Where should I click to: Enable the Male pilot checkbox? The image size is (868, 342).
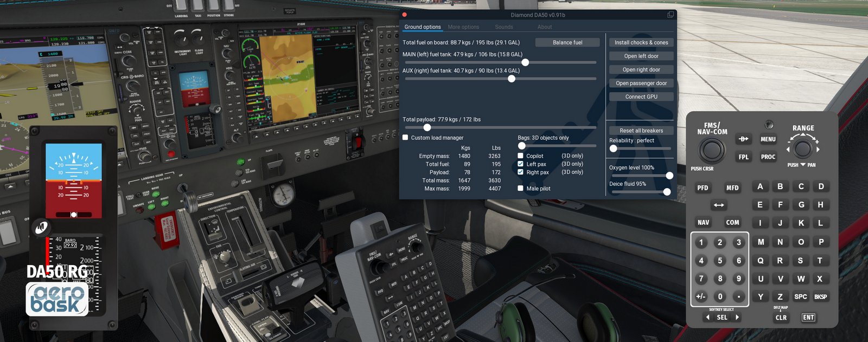point(520,189)
